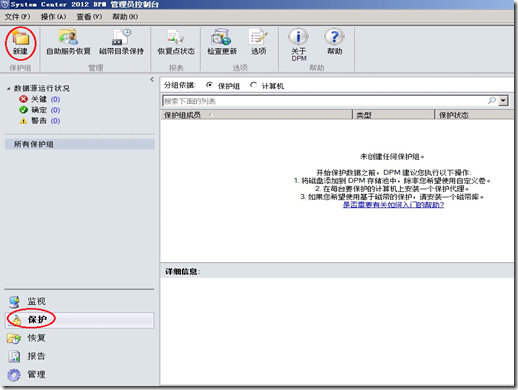Image resolution: width=518 pixels, height=390 pixels.
Task: Select 计算机 grouping radio button
Action: (253, 85)
